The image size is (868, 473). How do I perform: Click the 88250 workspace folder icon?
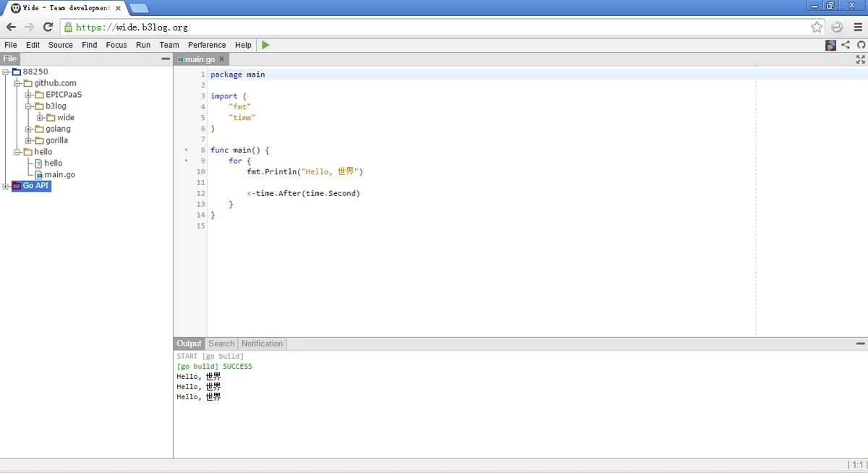tap(17, 72)
